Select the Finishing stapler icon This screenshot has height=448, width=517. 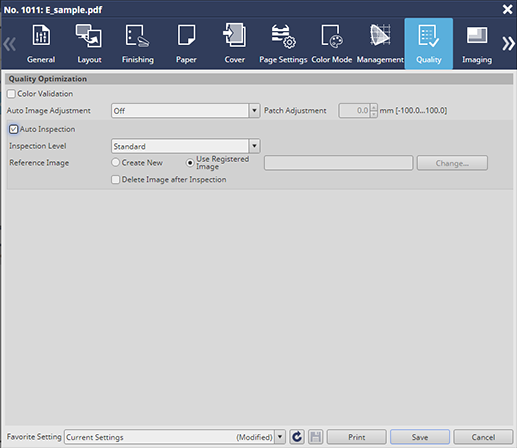click(x=137, y=36)
